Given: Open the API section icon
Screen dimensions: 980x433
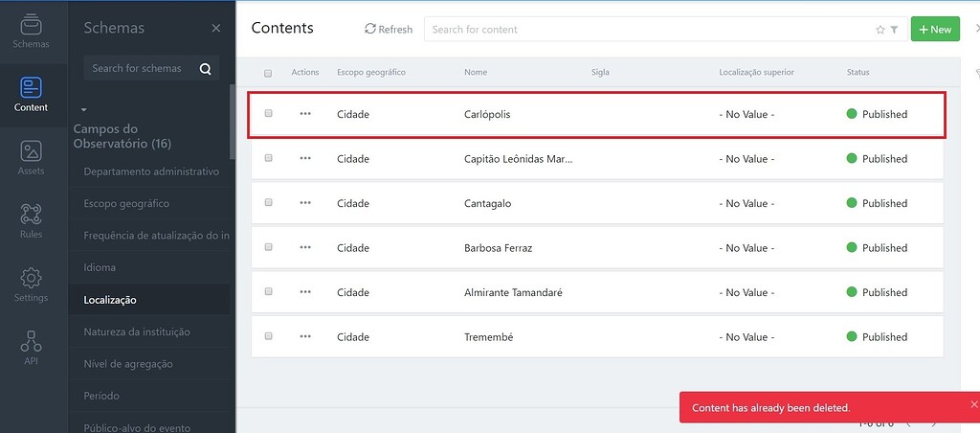Looking at the screenshot, I should click(31, 341).
